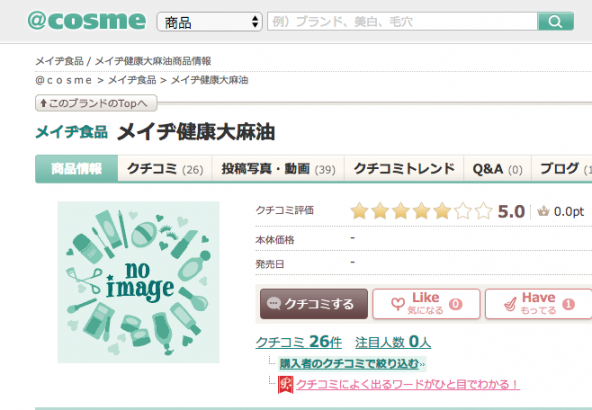Click the search keyword input field
The height and width of the screenshot is (410, 592).
tap(402, 22)
